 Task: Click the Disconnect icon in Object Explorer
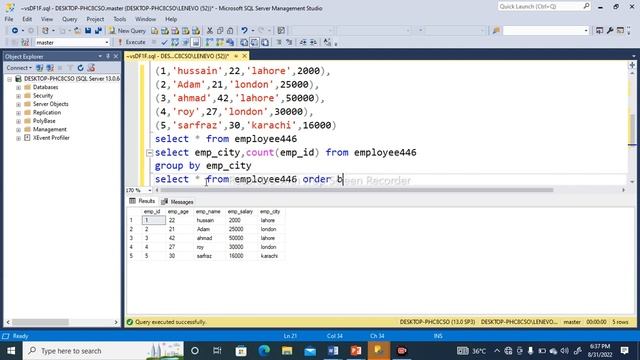tap(50, 68)
